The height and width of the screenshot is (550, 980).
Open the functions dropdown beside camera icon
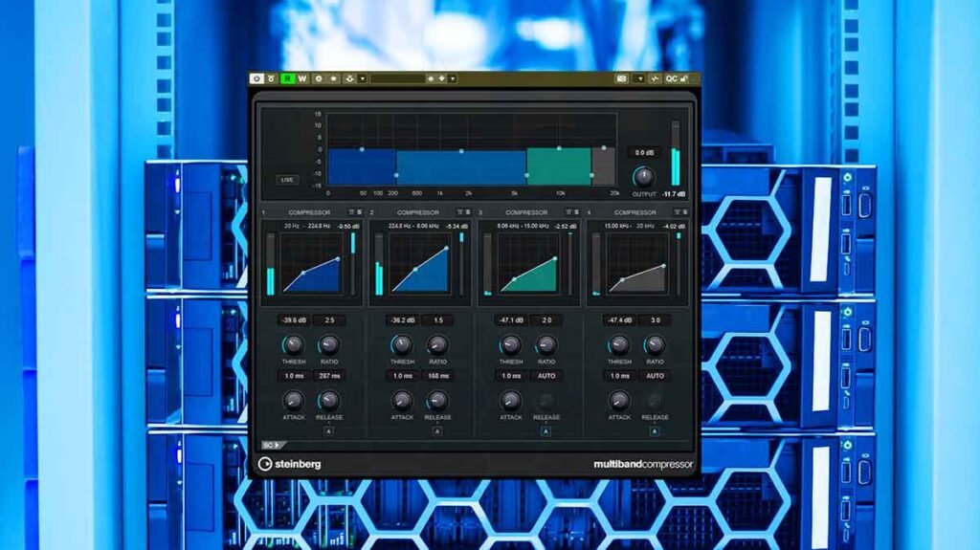point(639,78)
